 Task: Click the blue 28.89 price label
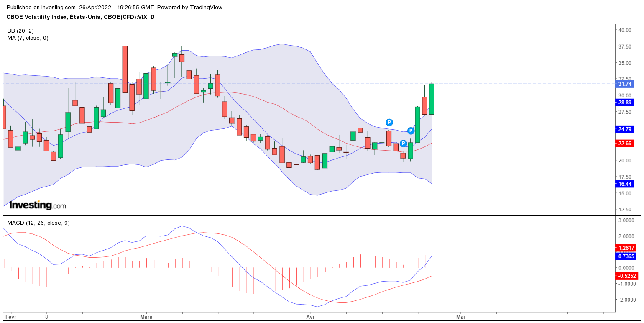click(624, 102)
